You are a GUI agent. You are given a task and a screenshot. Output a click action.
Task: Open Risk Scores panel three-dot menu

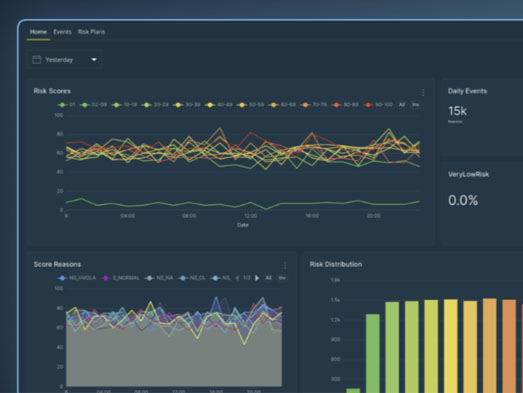(x=423, y=92)
